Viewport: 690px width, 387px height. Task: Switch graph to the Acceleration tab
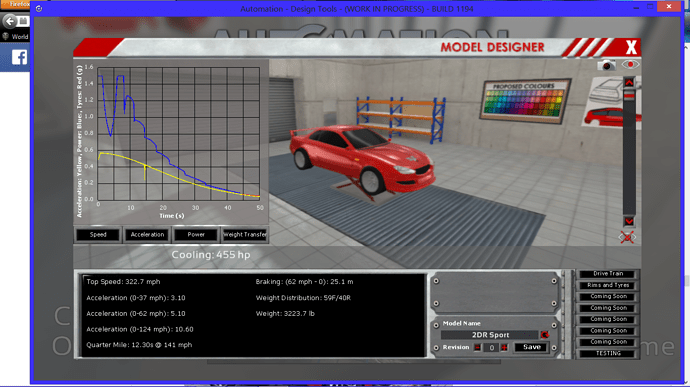(x=147, y=235)
